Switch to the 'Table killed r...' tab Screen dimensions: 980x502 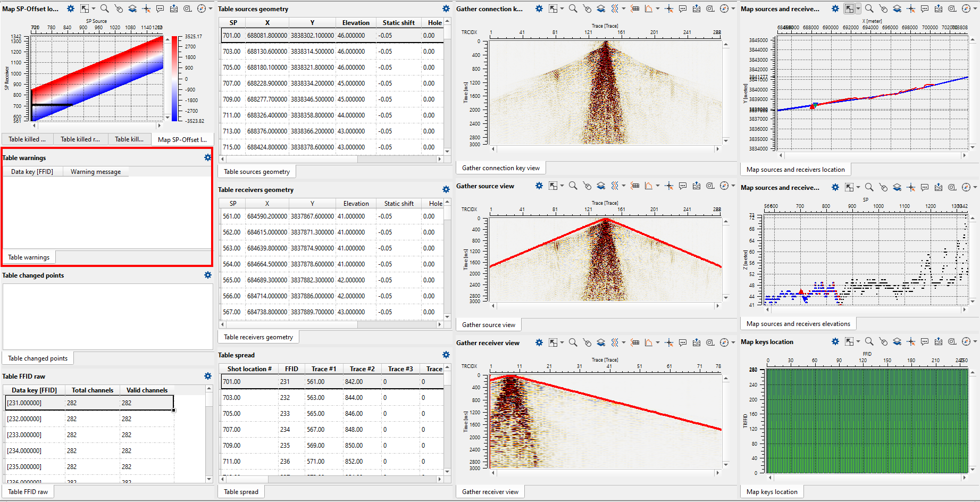click(x=80, y=139)
